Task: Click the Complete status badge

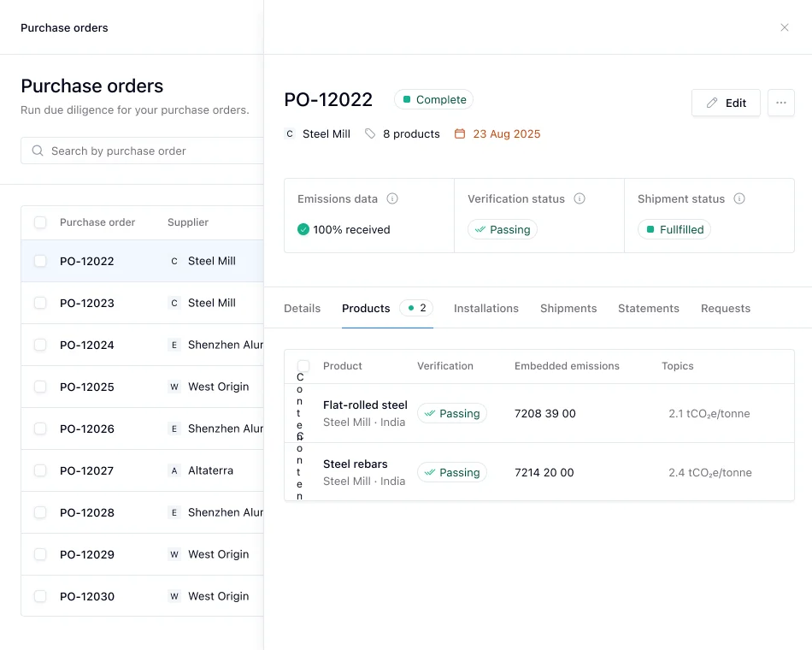Action: pyautogui.click(x=433, y=99)
